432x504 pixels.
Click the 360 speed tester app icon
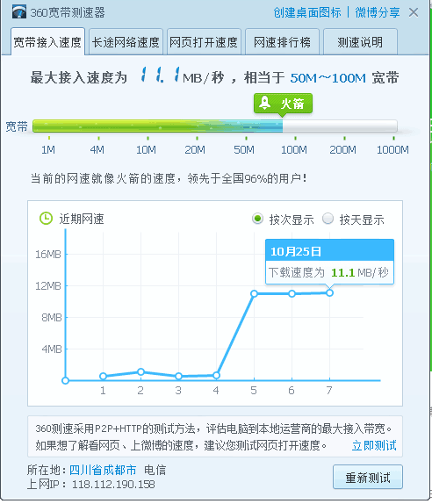(x=19, y=12)
